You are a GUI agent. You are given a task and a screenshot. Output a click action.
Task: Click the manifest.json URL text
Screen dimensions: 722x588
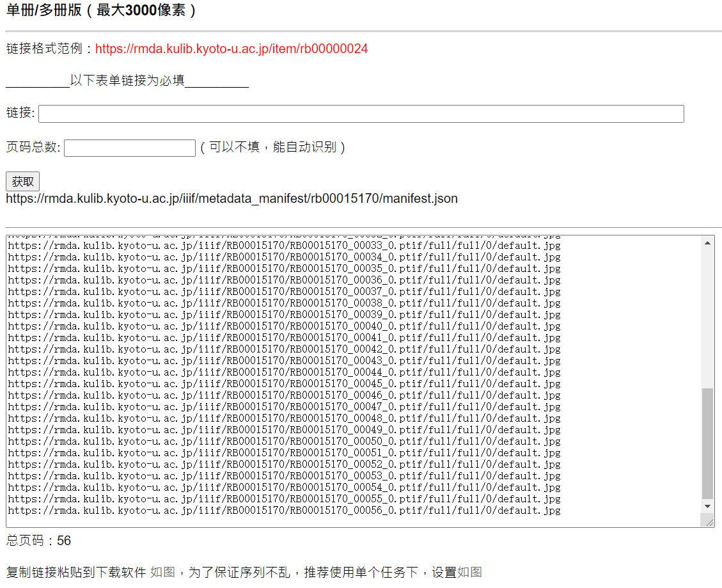click(232, 198)
